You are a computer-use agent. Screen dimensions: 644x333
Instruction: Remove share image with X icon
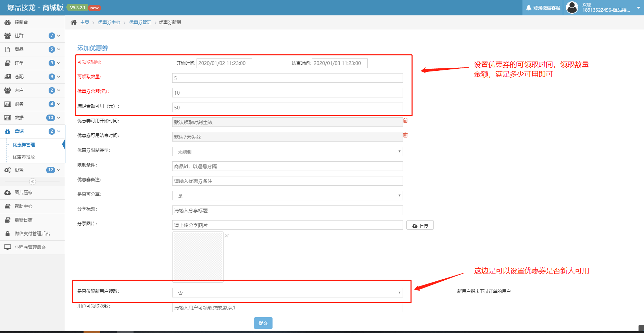coord(227,236)
